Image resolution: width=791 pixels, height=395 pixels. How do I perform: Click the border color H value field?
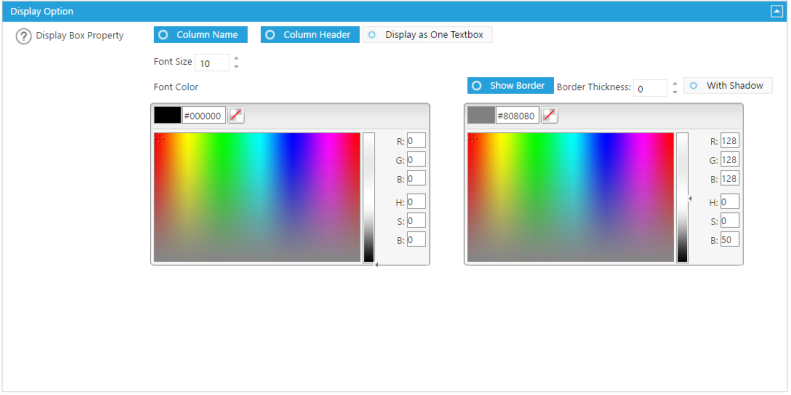coord(730,201)
